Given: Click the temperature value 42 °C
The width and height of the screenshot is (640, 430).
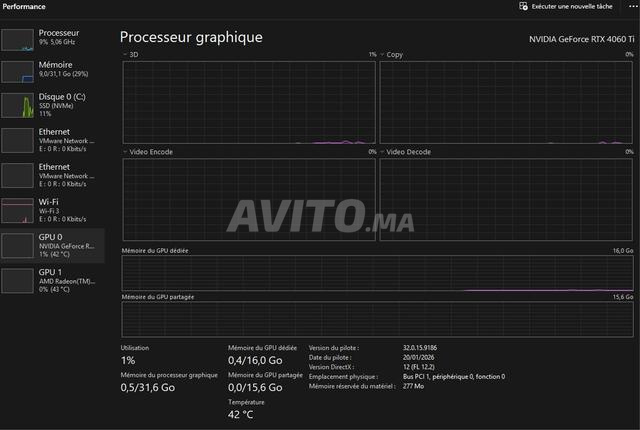Looking at the screenshot, I should (x=240, y=414).
